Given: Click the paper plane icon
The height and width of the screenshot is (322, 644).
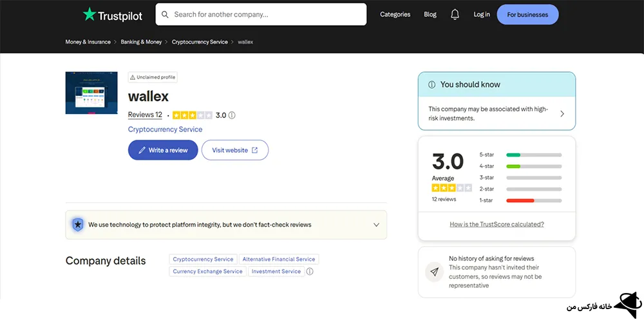Looking at the screenshot, I should [x=435, y=272].
